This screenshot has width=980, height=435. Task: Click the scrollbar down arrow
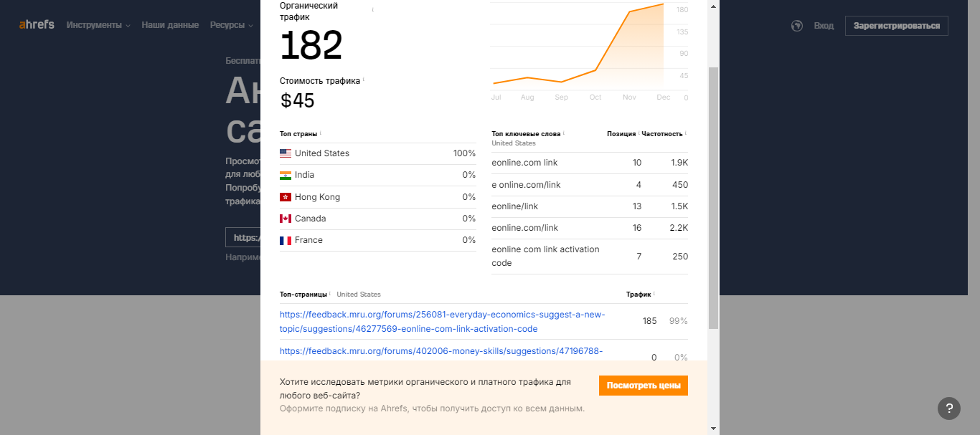[713, 429]
